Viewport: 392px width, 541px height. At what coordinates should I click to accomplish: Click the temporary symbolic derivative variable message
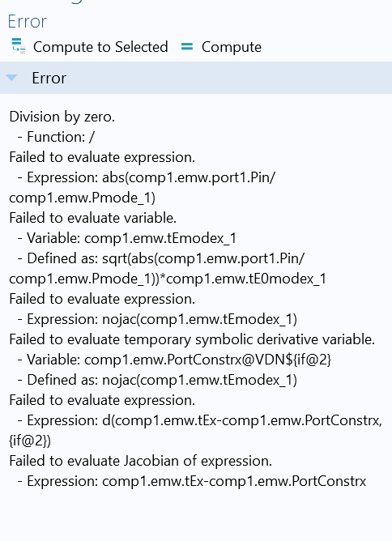click(192, 339)
